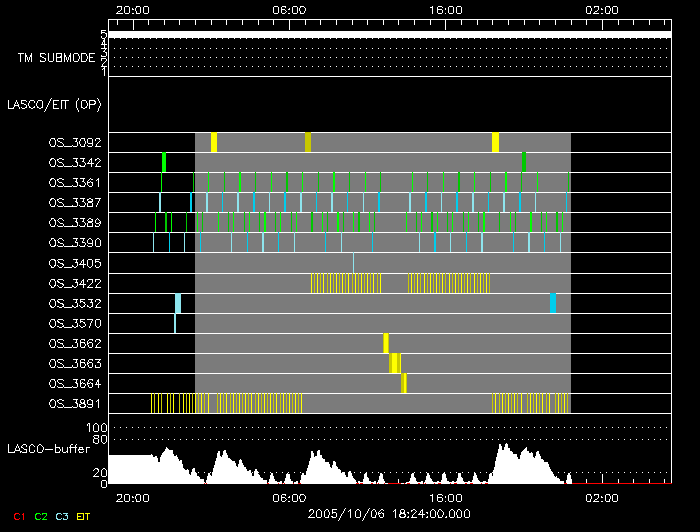Screen dimensions: 700x532
Task: Select the first yellow marker in OS_3092 row
Action: pyautogui.click(x=214, y=142)
